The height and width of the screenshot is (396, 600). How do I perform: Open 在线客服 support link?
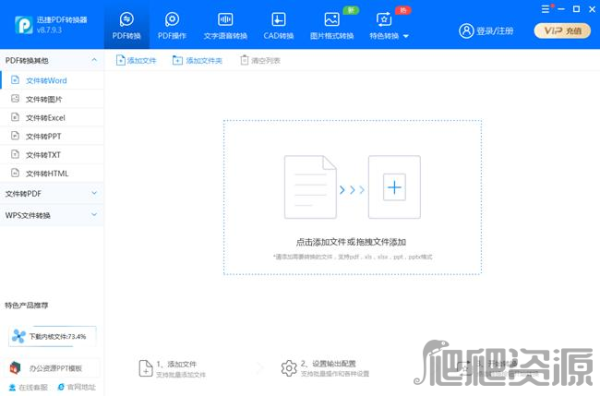pyautogui.click(x=28, y=387)
